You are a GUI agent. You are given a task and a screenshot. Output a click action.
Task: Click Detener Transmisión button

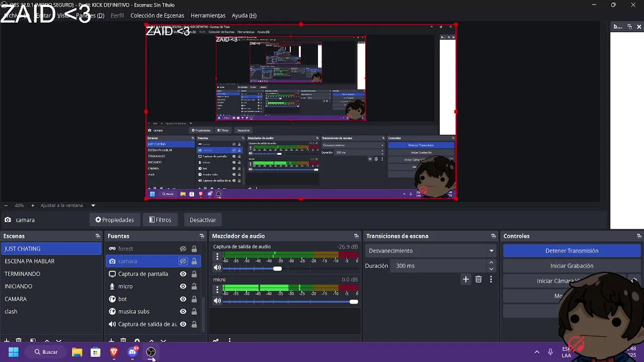(x=572, y=250)
